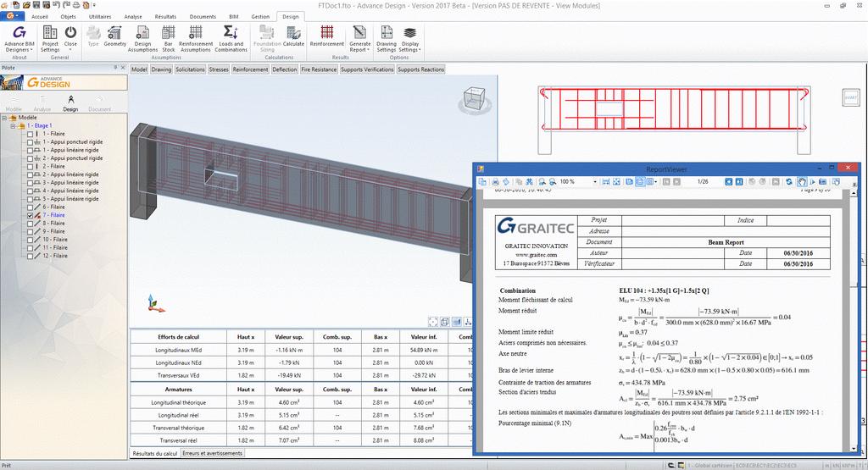Click ReportViewer vertical scrollbar

pyautogui.click(x=853, y=319)
